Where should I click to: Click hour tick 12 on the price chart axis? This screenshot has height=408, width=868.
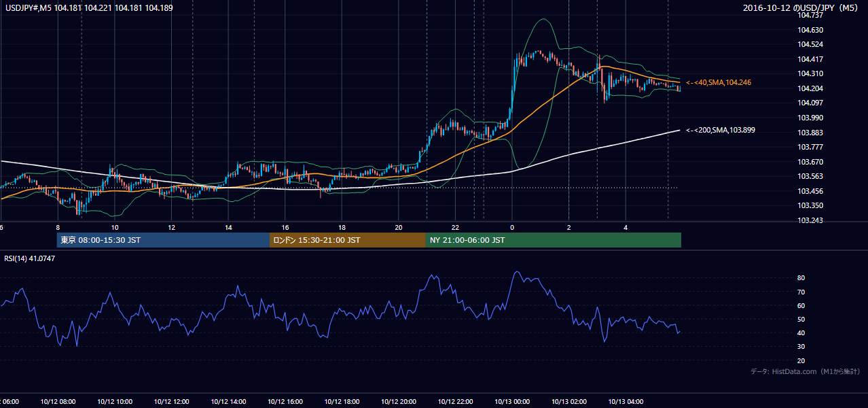171,228
